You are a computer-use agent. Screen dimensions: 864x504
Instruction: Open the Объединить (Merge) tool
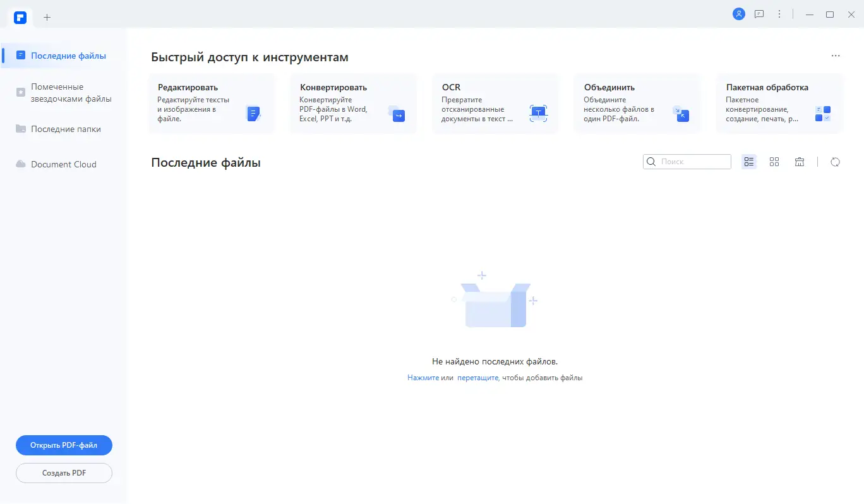click(637, 104)
